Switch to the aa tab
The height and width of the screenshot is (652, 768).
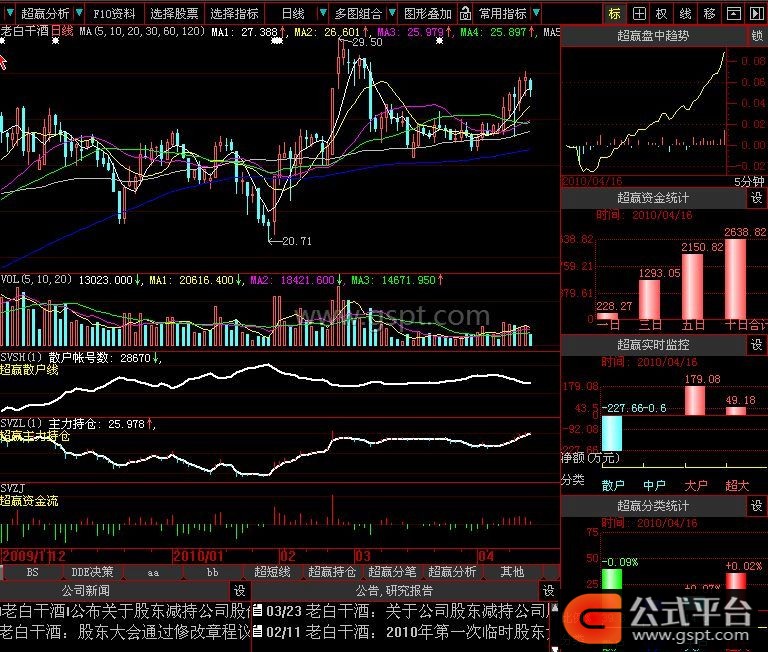click(x=153, y=572)
